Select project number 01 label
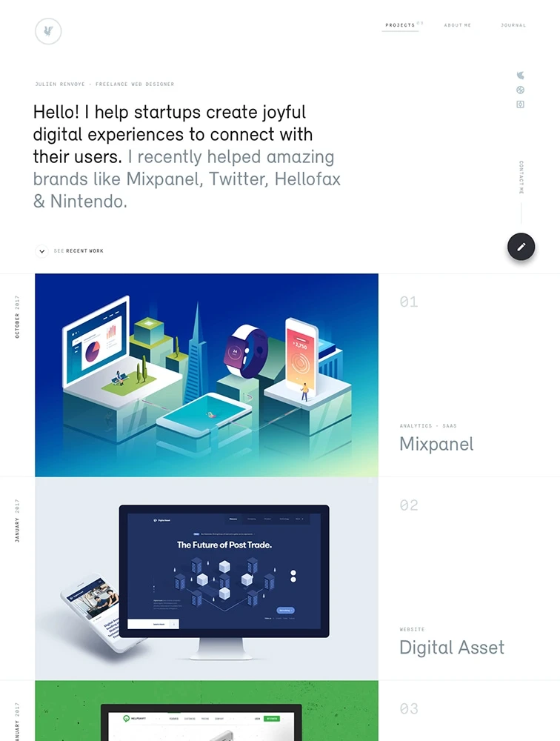Image resolution: width=560 pixels, height=741 pixels. pyautogui.click(x=409, y=302)
